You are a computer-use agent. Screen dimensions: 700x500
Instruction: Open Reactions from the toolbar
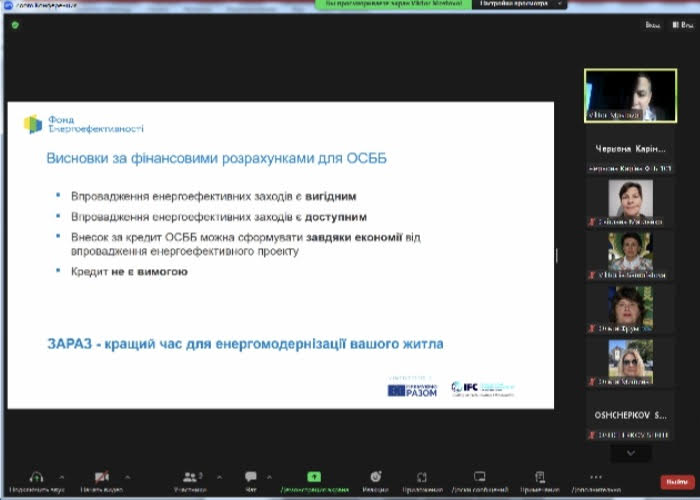pos(376,477)
